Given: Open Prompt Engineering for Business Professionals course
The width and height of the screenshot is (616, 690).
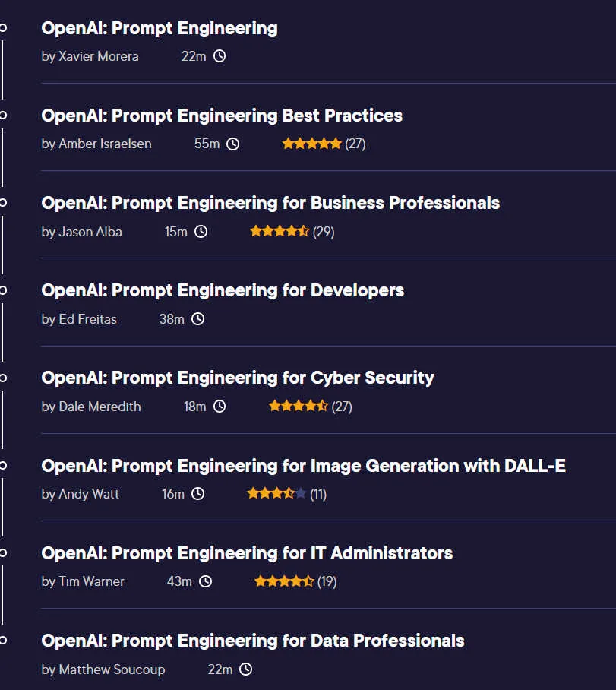Looking at the screenshot, I should pos(270,203).
